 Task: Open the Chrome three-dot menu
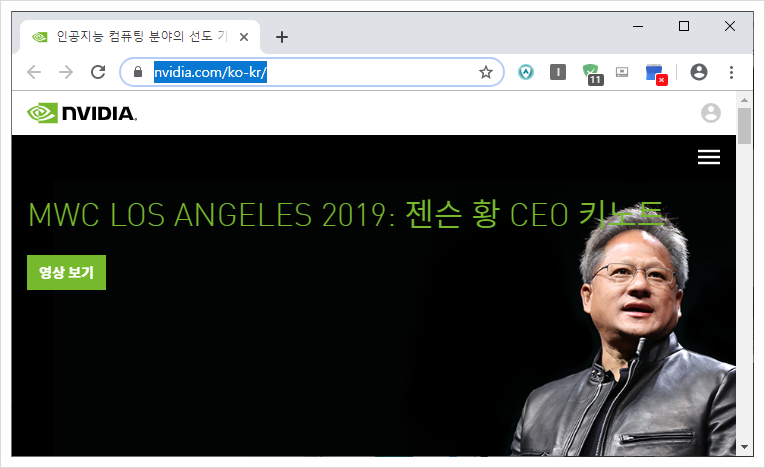(731, 72)
